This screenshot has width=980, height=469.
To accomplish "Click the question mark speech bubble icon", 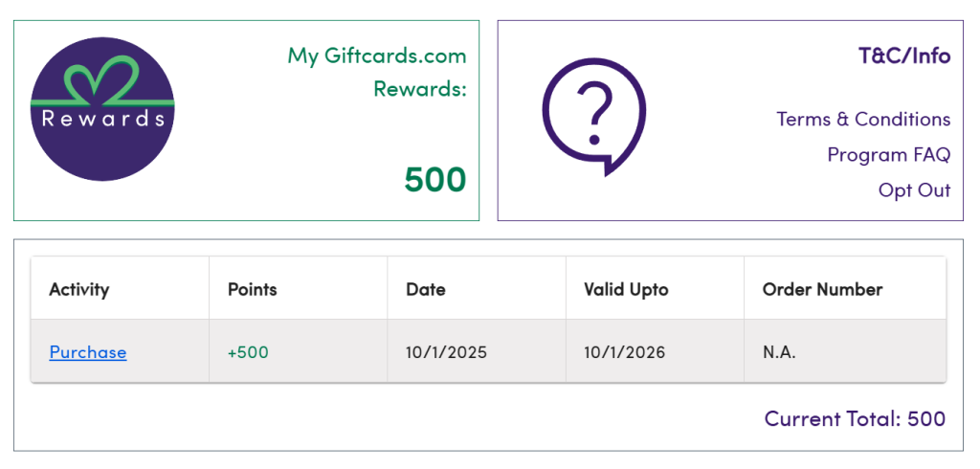I will point(594,116).
